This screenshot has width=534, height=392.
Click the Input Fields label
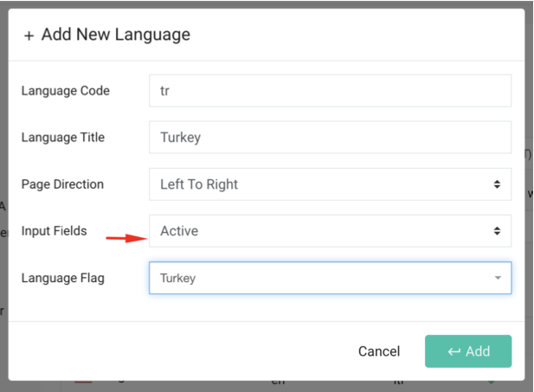point(55,231)
